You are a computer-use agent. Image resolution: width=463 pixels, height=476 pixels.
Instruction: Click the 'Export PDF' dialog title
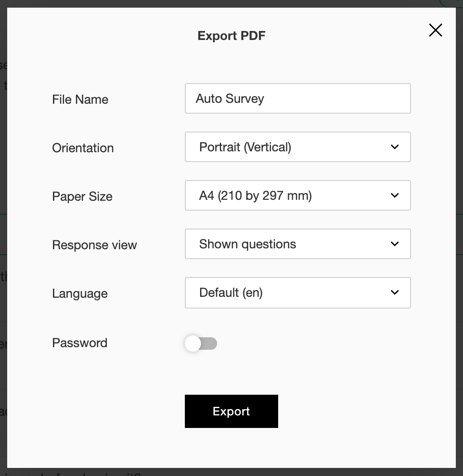pyautogui.click(x=231, y=35)
